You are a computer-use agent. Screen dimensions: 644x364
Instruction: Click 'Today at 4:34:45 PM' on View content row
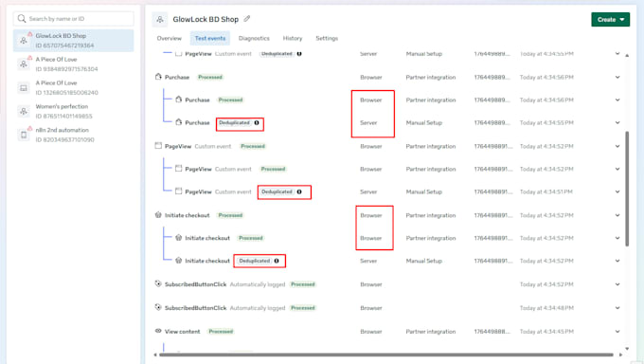(x=546, y=332)
